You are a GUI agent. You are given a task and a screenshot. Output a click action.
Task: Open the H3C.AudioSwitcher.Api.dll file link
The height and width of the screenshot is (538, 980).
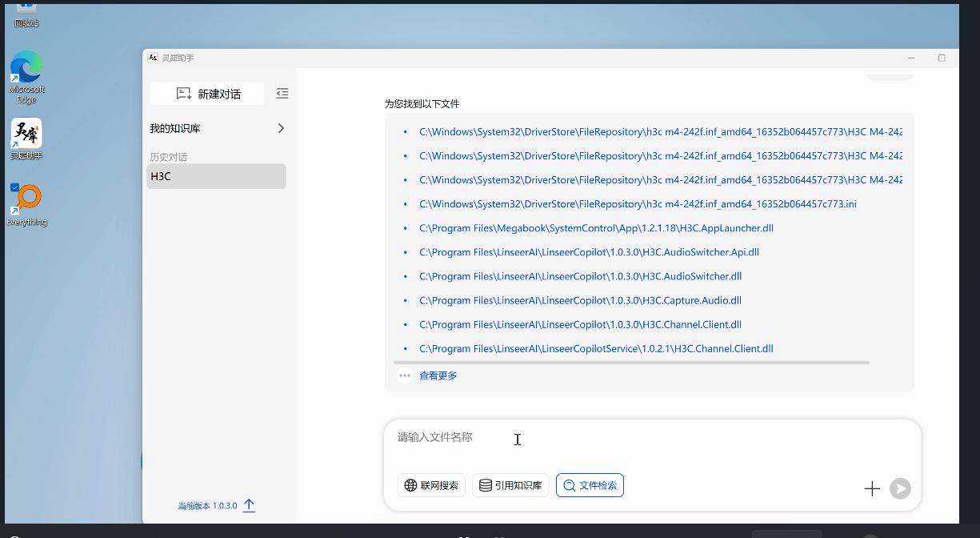[x=589, y=252]
